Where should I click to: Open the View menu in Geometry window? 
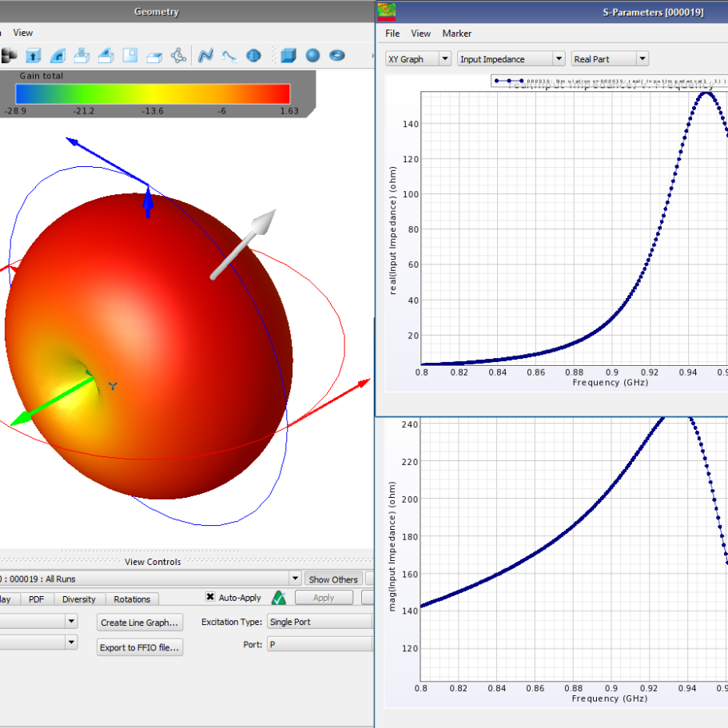[x=22, y=33]
